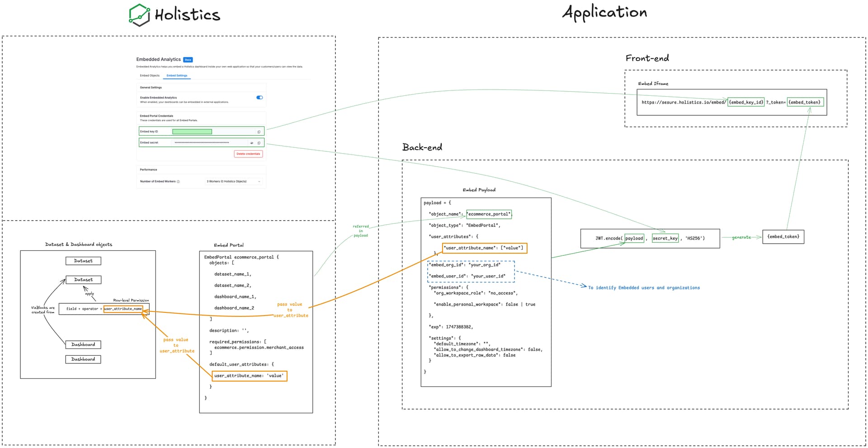This screenshot has width=868, height=448.
Task: Open the Number of Embed Workers dropdown
Action: pos(234,181)
